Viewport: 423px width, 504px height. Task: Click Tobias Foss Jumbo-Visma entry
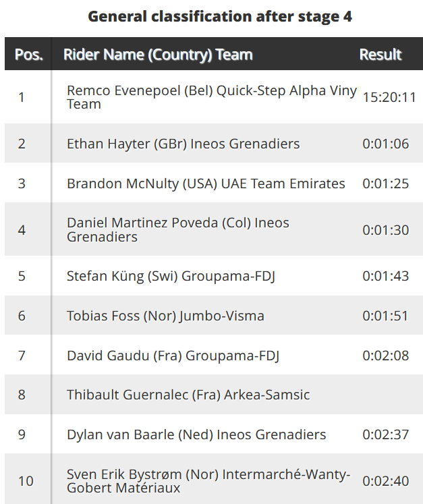tap(165, 316)
